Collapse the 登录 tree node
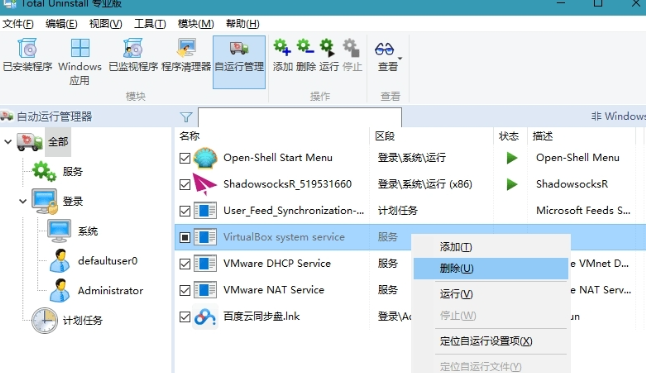Screen dimensions: 646x373 (23, 202)
